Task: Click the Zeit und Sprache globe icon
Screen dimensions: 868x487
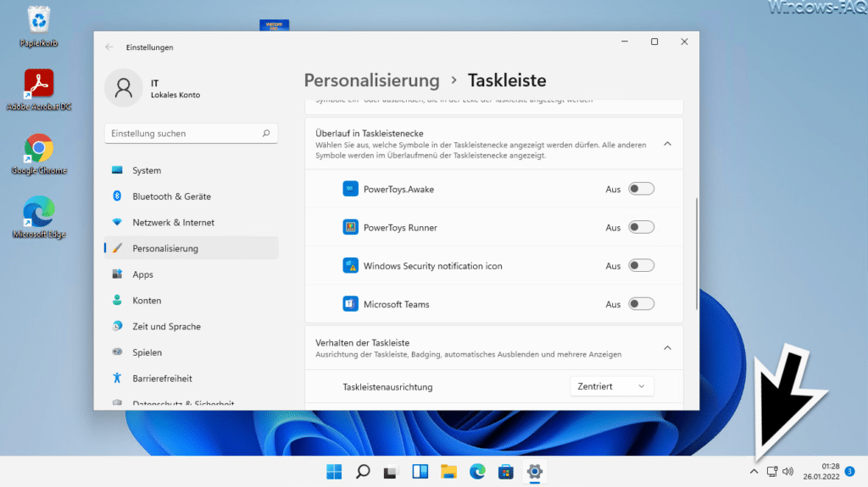Action: tap(117, 326)
